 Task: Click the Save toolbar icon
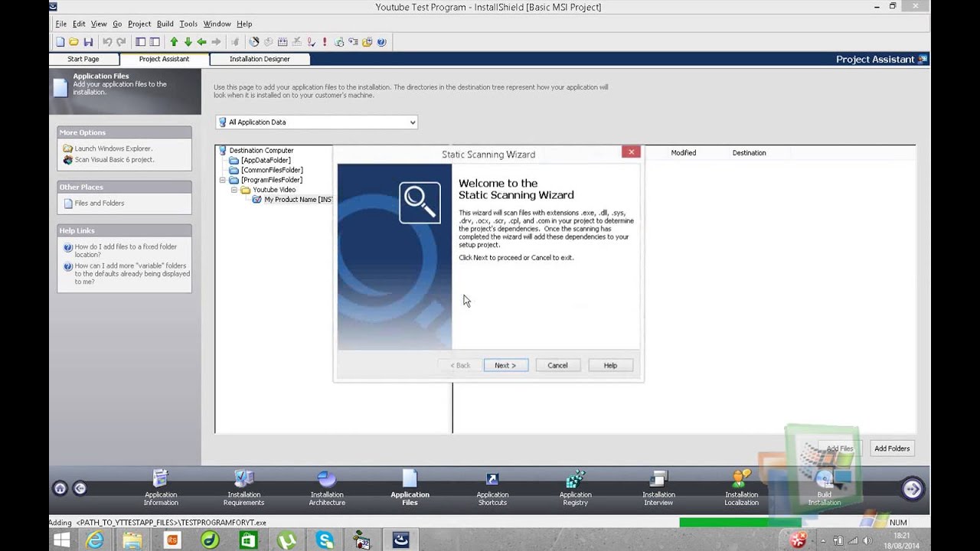88,42
